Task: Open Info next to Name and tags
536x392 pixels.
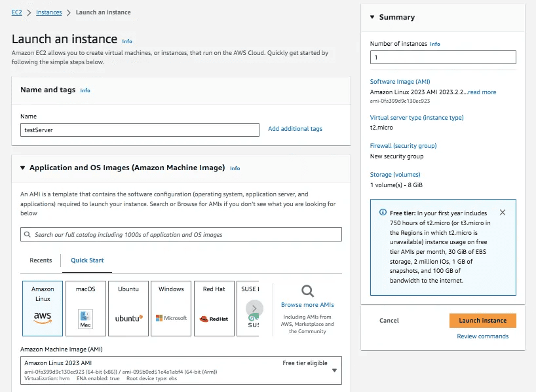Action: click(85, 90)
